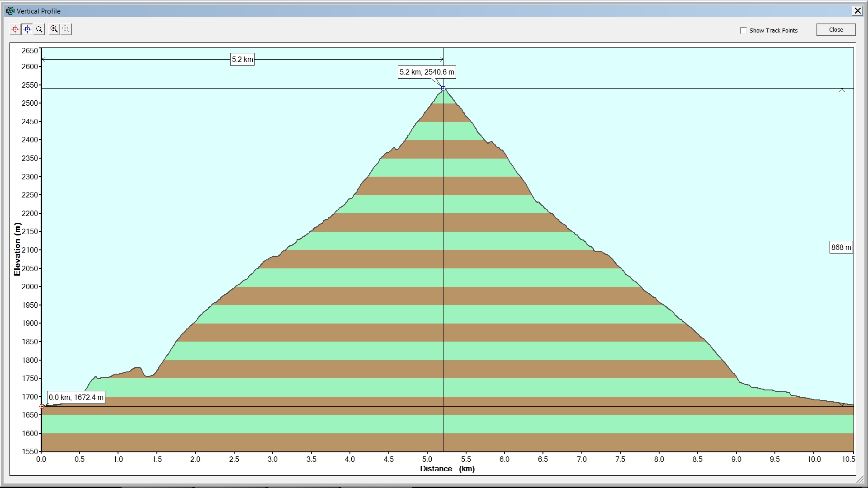Image resolution: width=868 pixels, height=488 pixels.
Task: Click the 5.2 km, 2540.6 m label
Action: pos(427,72)
